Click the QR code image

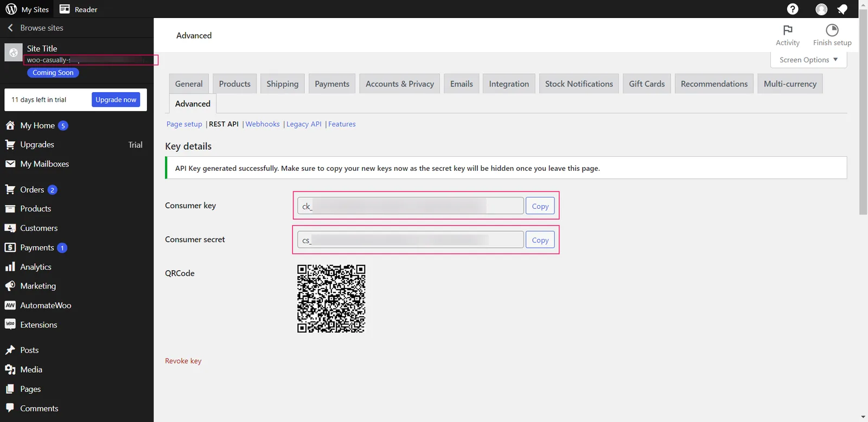click(331, 299)
